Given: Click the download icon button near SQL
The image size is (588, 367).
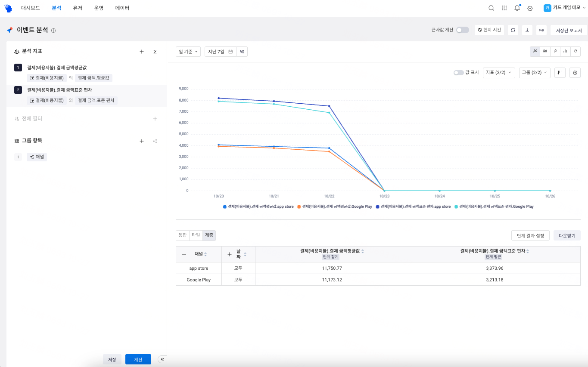Looking at the screenshot, I should (x=527, y=30).
